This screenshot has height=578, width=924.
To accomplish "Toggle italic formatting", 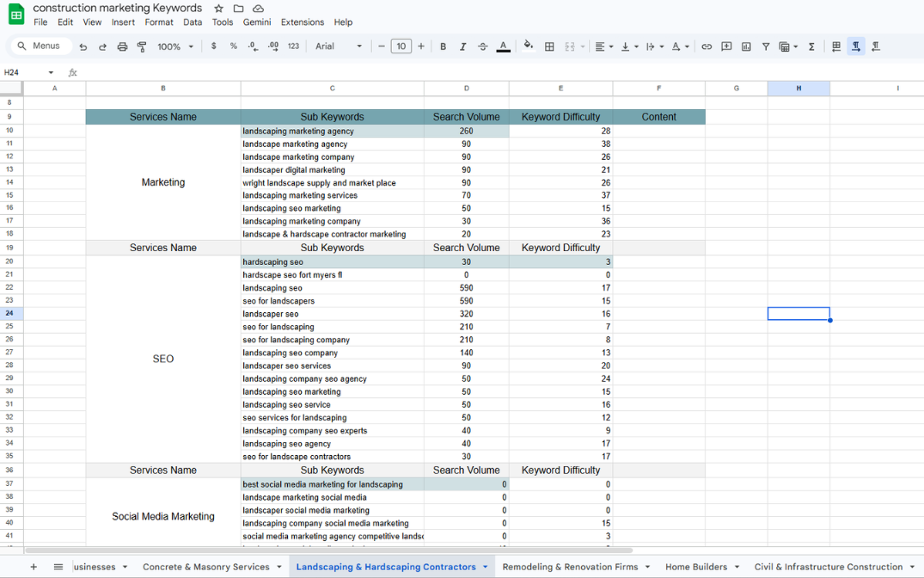I will pyautogui.click(x=462, y=46).
